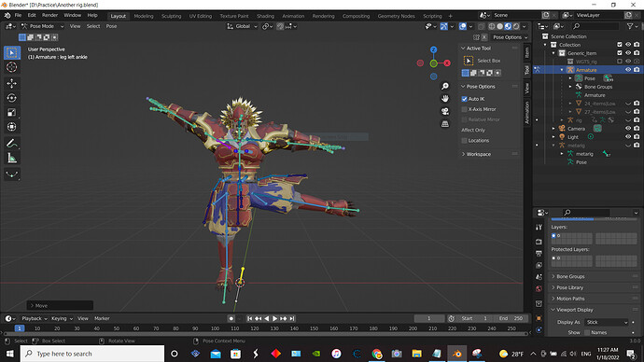Toggle camera view icon in viewport
This screenshot has height=362, width=644.
coord(445,111)
